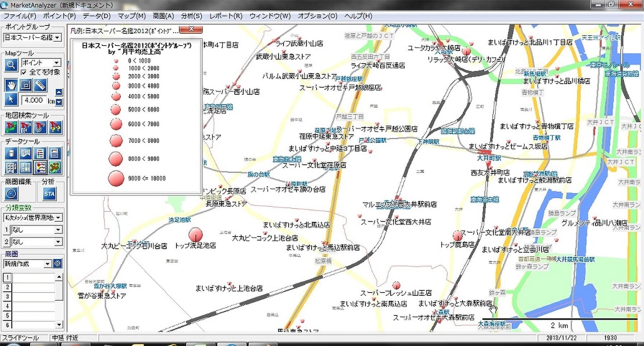The height and width of the screenshot is (346, 644).
Task: Click the red トップ鹿島店 map marker
Action: (457, 236)
